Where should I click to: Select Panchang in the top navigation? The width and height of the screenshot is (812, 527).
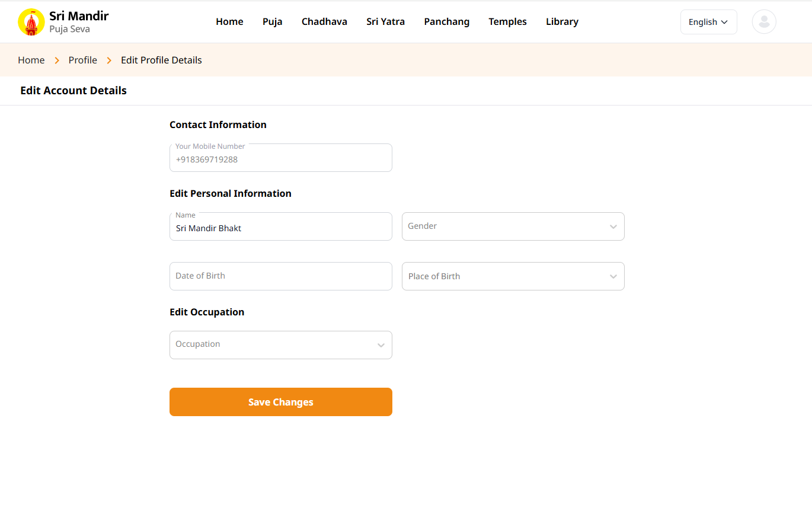tap(446, 22)
